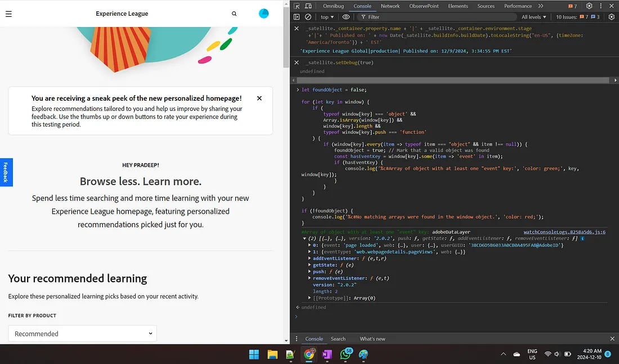Click the orange 7 issues counter in tab bar
The width and height of the screenshot is (619, 364).
pyautogui.click(x=572, y=6)
